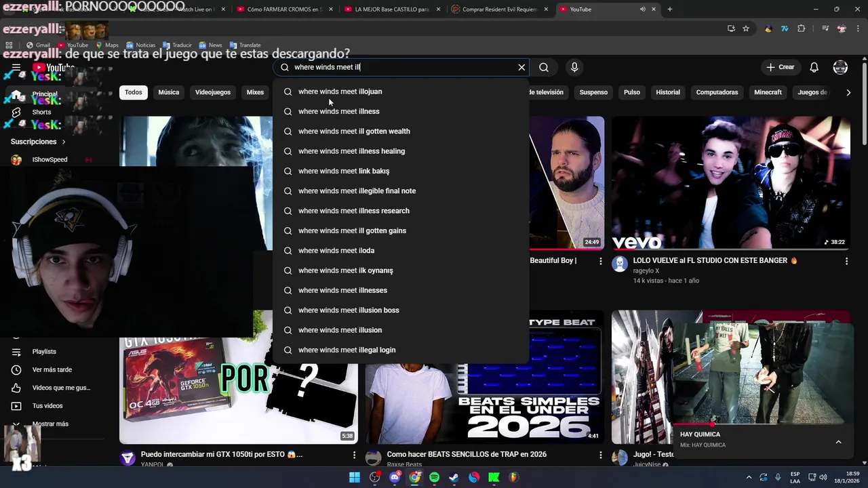868x488 pixels.
Task: Show hidden system tray icons chevron
Action: coord(749,477)
